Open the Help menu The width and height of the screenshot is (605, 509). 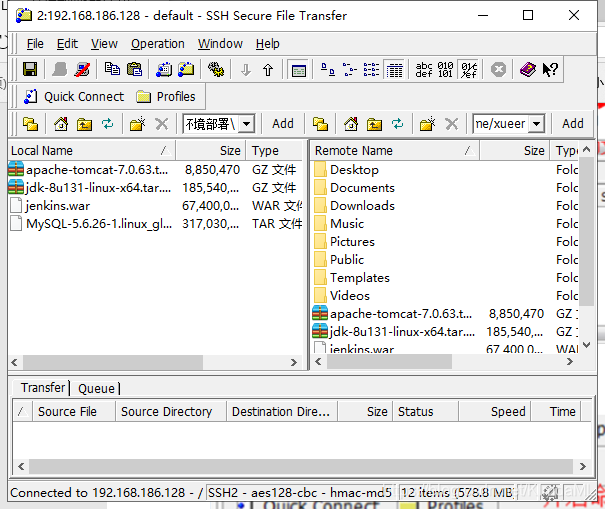click(x=267, y=44)
